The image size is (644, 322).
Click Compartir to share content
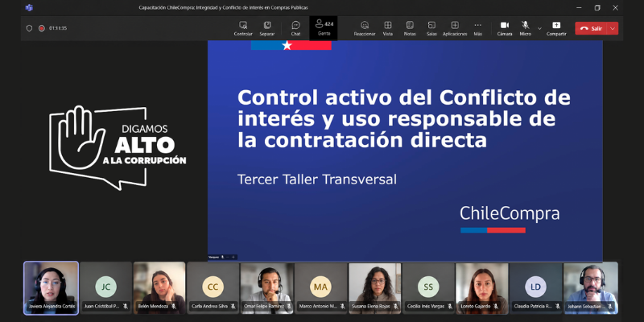click(556, 28)
